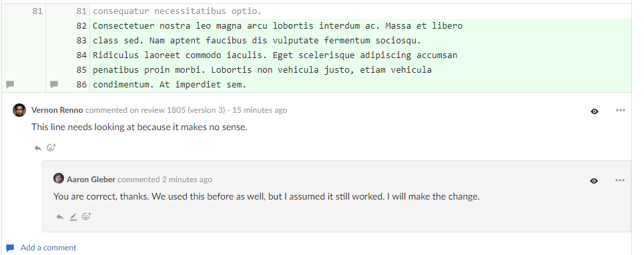
Task: Click reply arrow under Aaron Gleber's comment
Action: (60, 217)
